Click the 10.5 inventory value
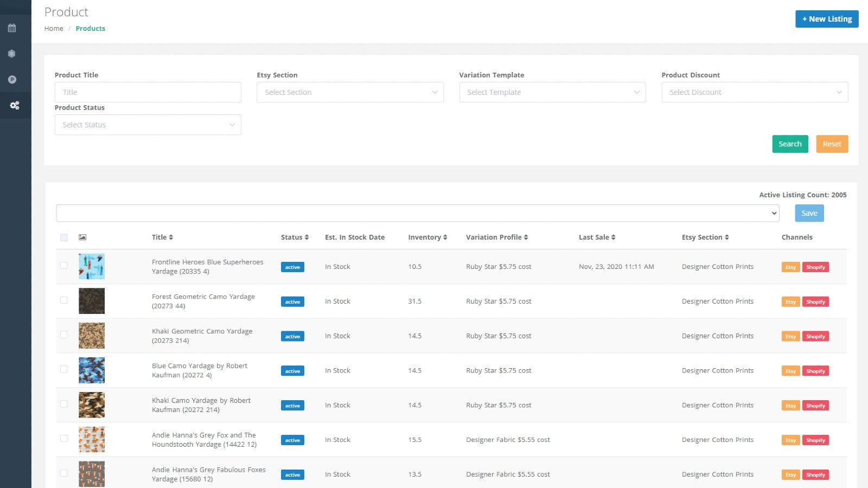The height and width of the screenshot is (488, 868). point(414,267)
